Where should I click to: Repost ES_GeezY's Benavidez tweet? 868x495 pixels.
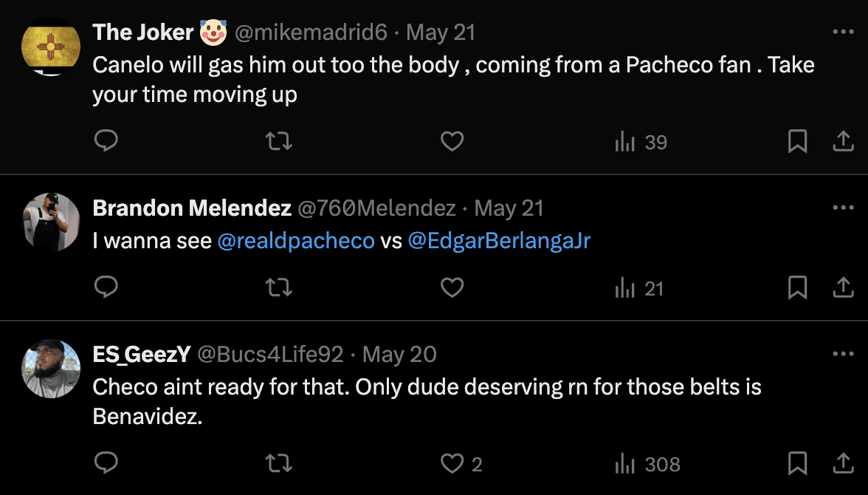coord(278,463)
